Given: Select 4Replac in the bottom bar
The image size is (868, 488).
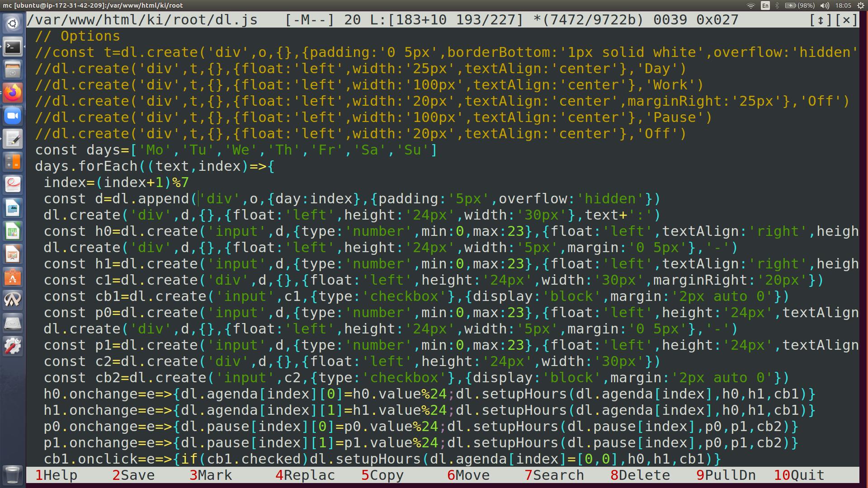Looking at the screenshot, I should tap(305, 475).
